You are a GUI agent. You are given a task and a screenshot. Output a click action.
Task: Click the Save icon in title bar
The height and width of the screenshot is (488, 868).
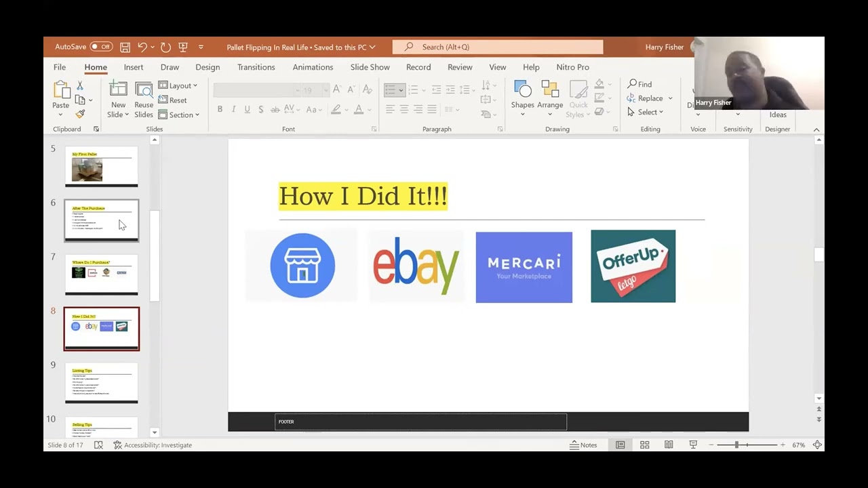click(125, 47)
